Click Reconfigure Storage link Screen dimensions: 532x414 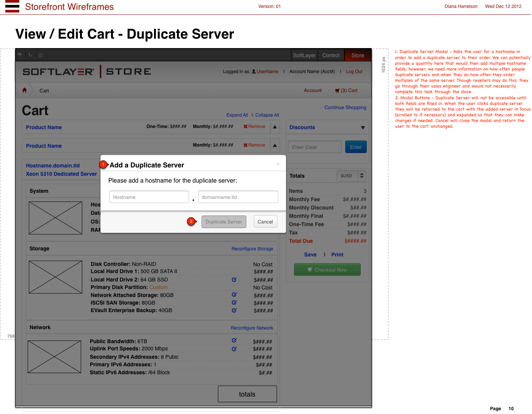[x=252, y=249]
